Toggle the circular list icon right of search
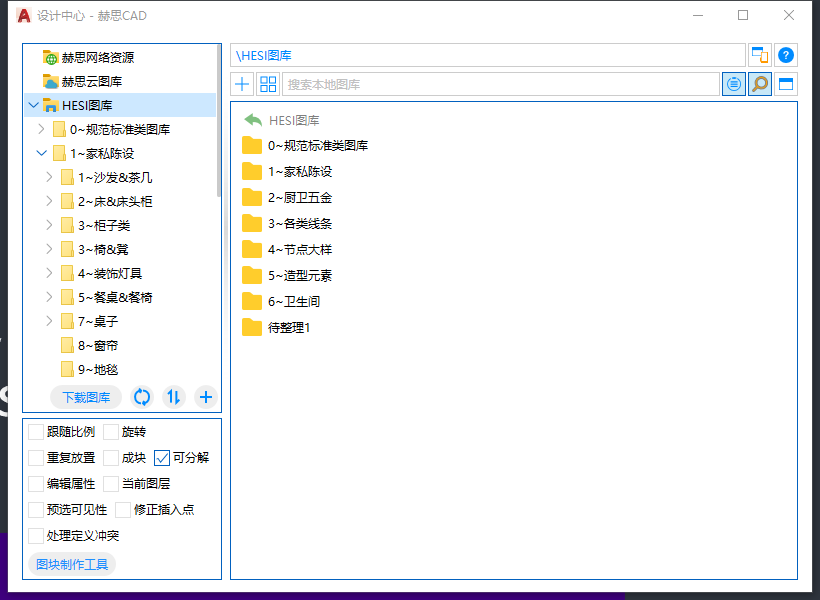 pos(734,84)
